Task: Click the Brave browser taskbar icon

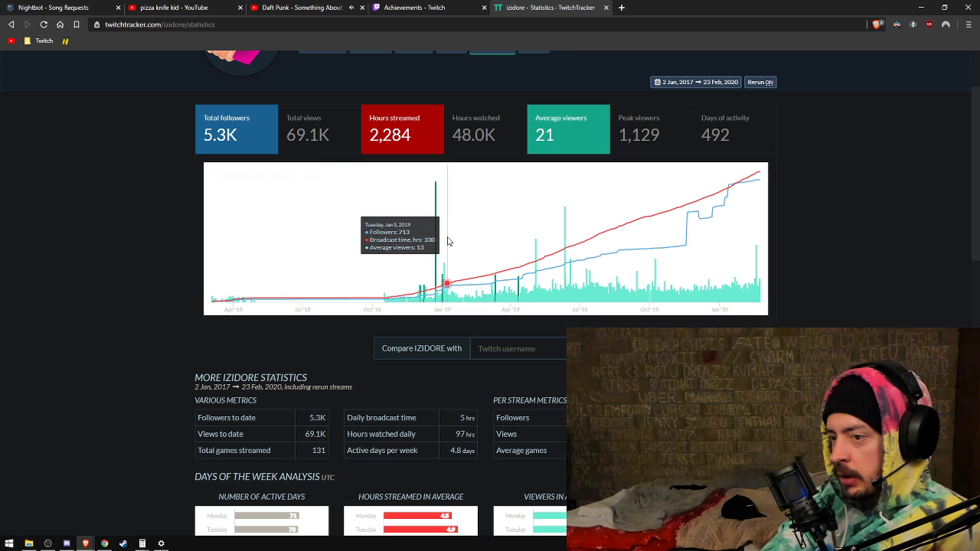Action: [x=86, y=543]
